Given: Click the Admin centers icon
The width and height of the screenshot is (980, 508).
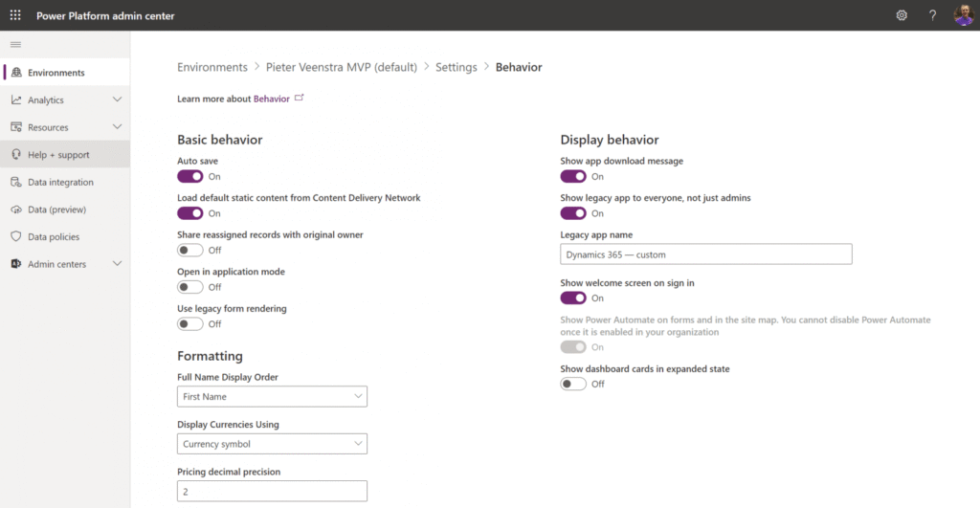Looking at the screenshot, I should (16, 264).
